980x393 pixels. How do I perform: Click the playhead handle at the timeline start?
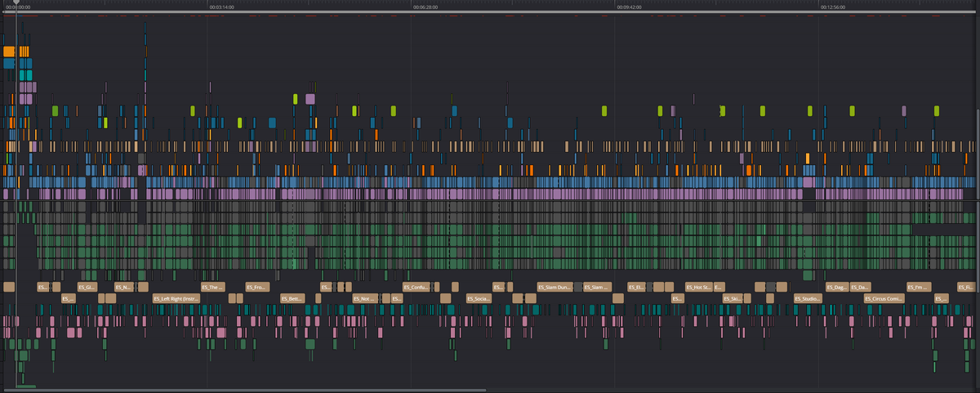[x=16, y=3]
